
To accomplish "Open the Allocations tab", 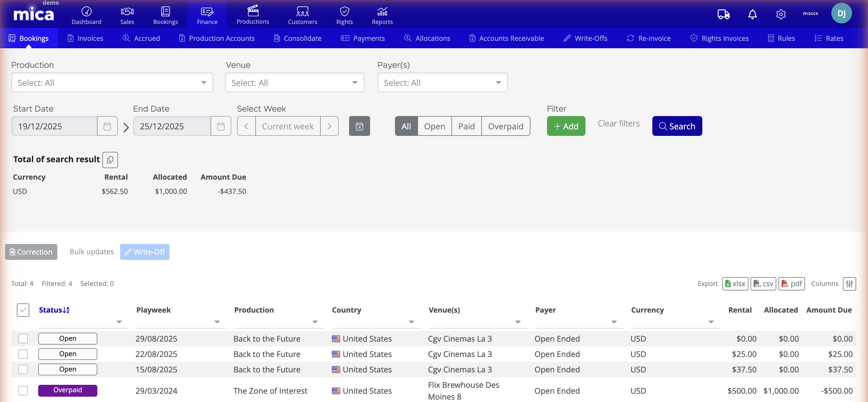I will click(x=427, y=38).
